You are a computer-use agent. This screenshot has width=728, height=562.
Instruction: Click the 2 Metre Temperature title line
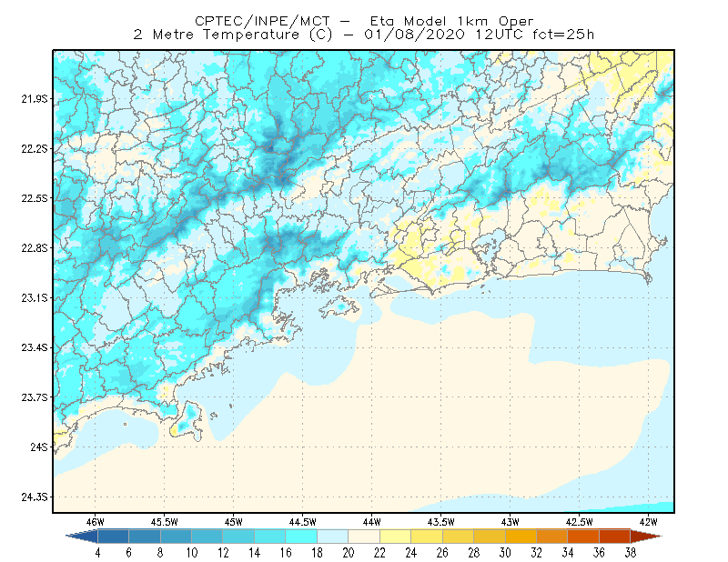(x=363, y=35)
